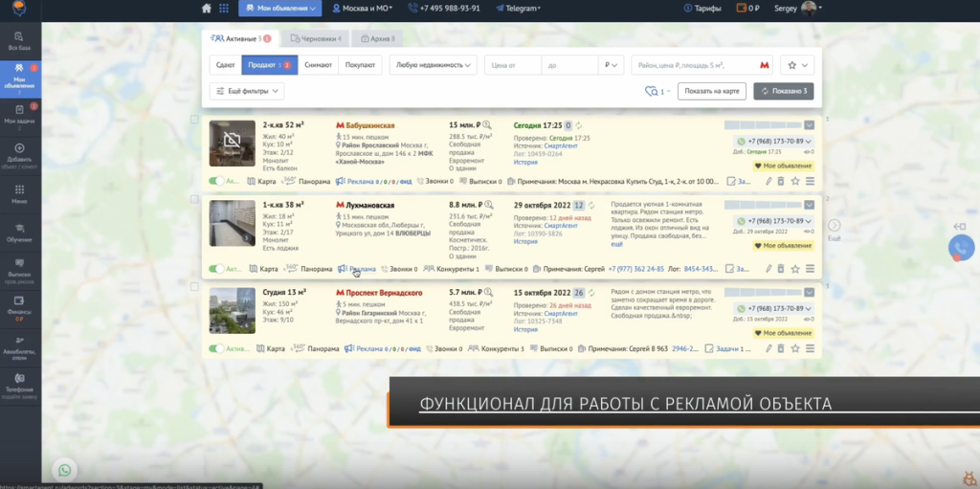Image resolution: width=980 pixels, height=489 pixels.
Task: Toggle active switch of Лухмановская listing
Action: point(216,269)
